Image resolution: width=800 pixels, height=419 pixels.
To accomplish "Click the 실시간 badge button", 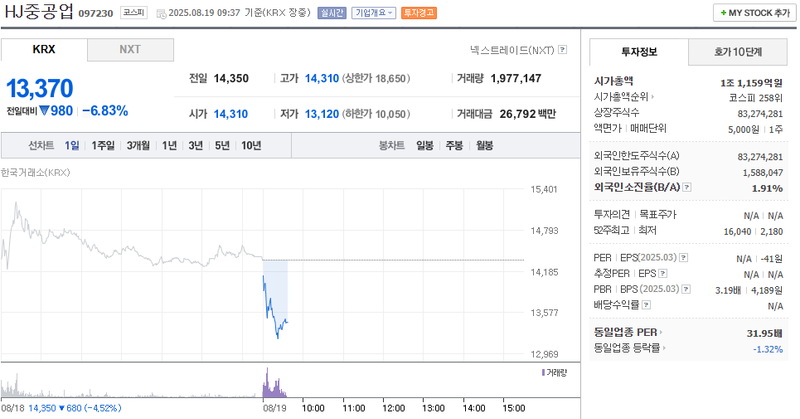I will (x=332, y=13).
